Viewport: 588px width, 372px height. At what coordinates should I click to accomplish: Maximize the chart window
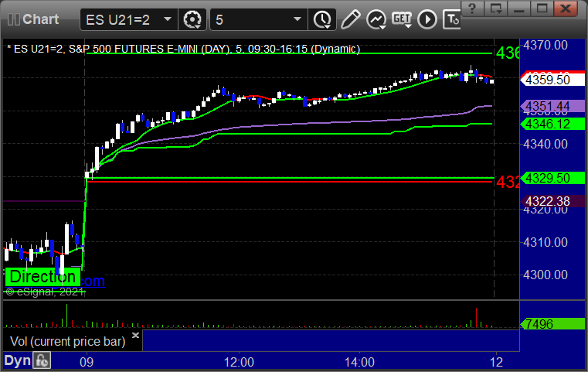[x=542, y=9]
